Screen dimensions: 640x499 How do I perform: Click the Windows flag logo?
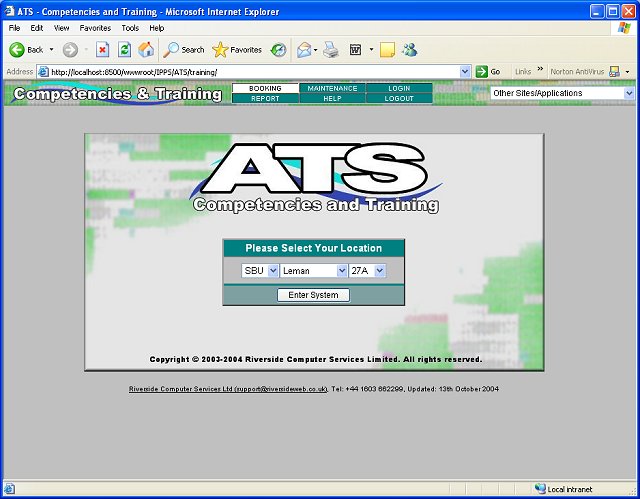624,28
